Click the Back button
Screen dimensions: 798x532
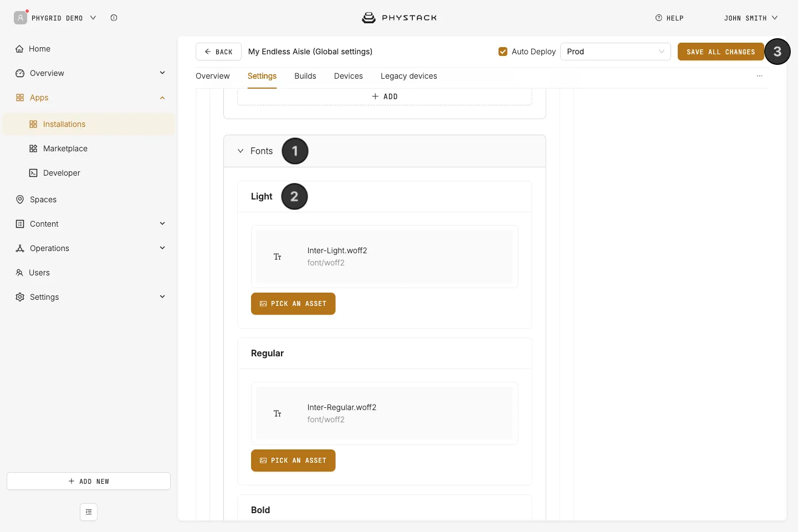point(218,52)
